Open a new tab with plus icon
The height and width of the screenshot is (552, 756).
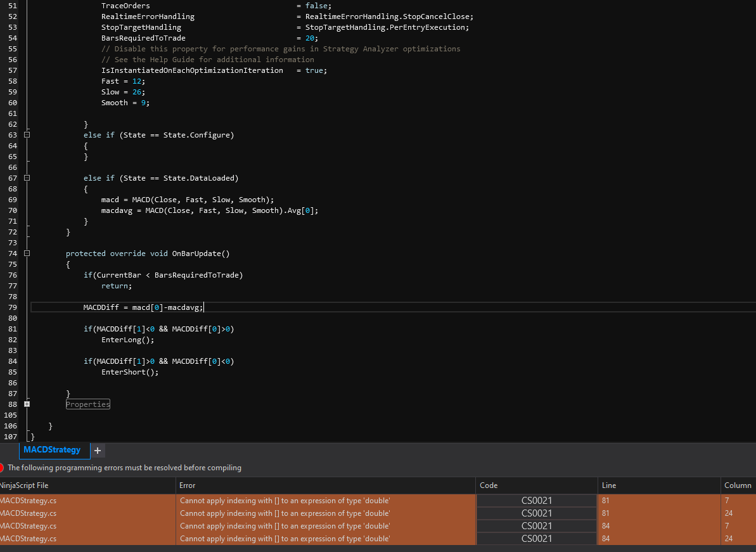(98, 451)
